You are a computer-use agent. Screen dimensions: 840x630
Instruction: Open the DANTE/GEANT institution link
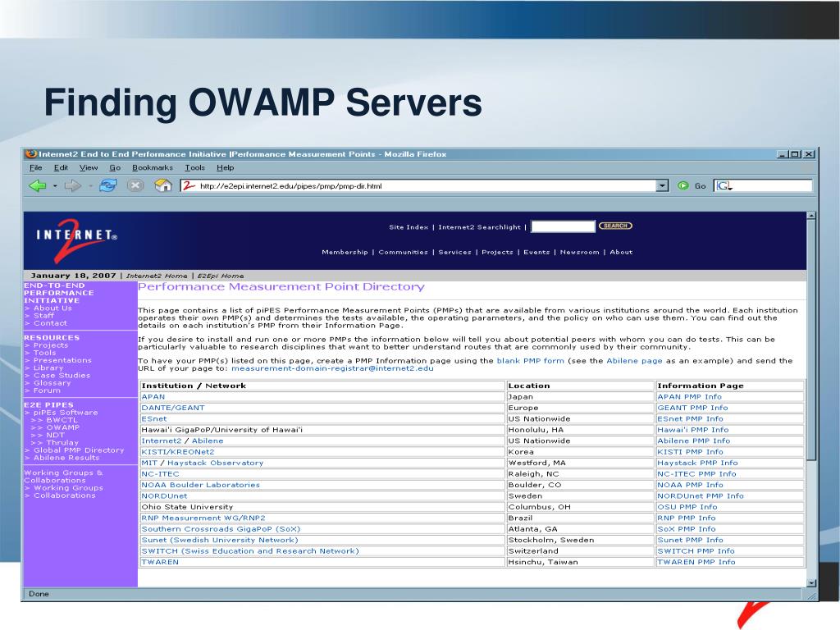pyautogui.click(x=173, y=408)
